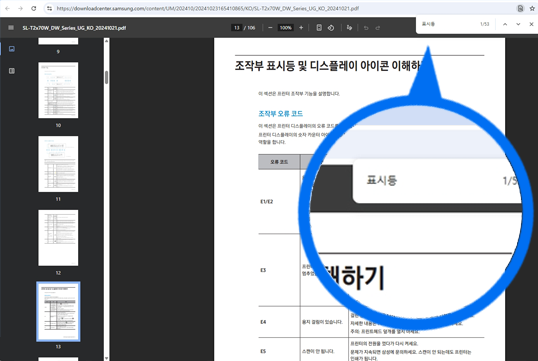
Task: Toggle the PDF sidebar hamburger menu
Action: (x=11, y=27)
